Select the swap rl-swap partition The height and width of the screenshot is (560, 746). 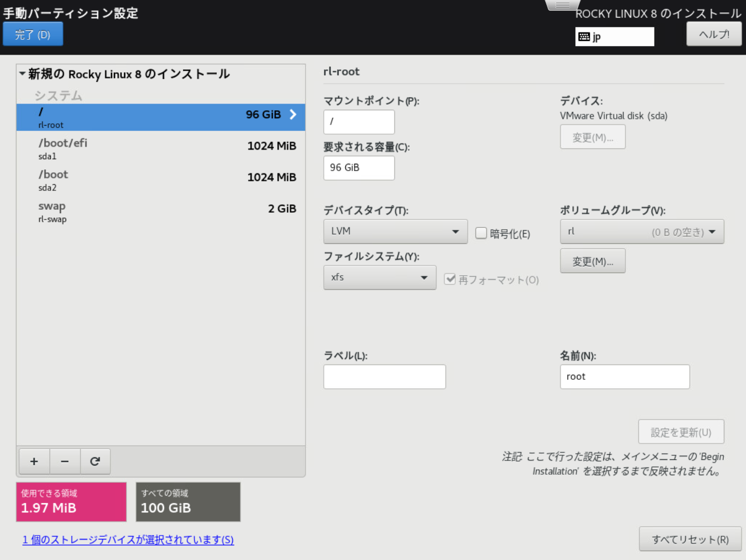(x=160, y=211)
